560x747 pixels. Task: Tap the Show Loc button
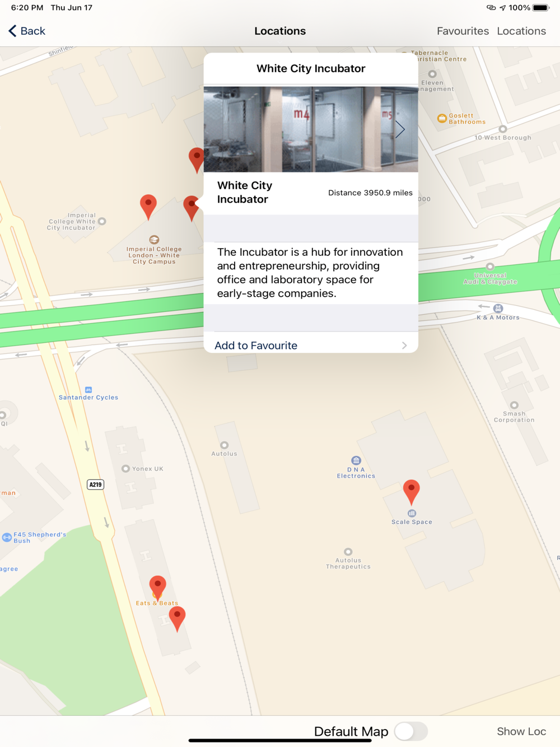tap(521, 731)
